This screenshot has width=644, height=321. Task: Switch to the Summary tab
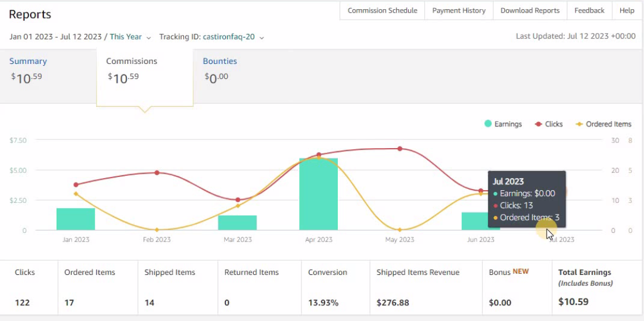[28, 61]
